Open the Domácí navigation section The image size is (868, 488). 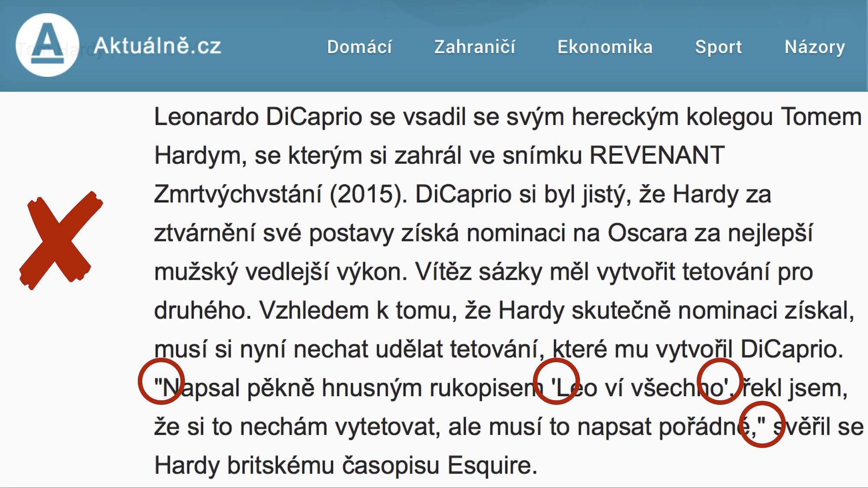359,47
